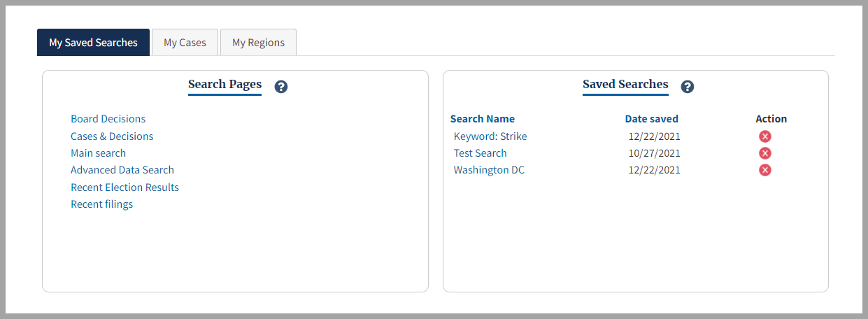Open Advanced Data Search page

pyautogui.click(x=122, y=170)
